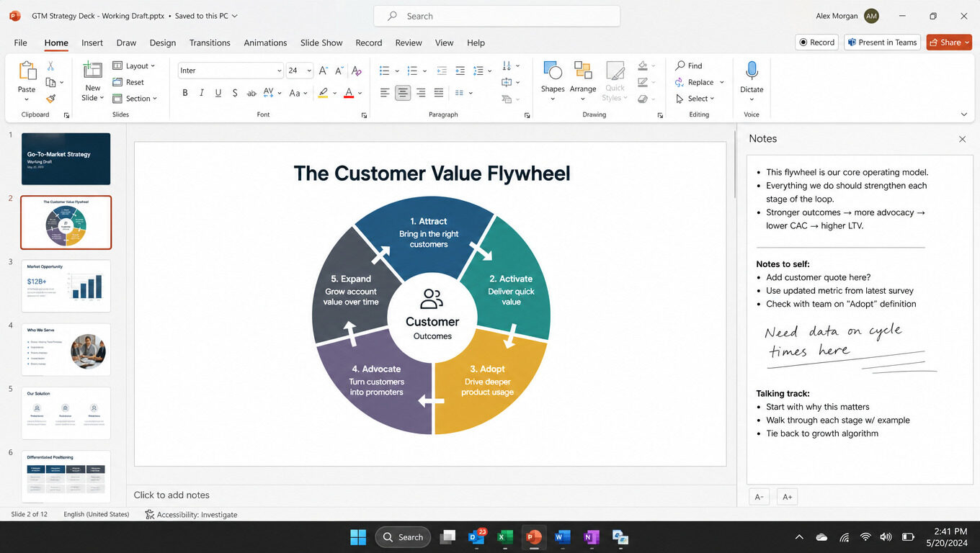The height and width of the screenshot is (553, 980).
Task: Open Outlook from the taskbar
Action: coord(477,537)
